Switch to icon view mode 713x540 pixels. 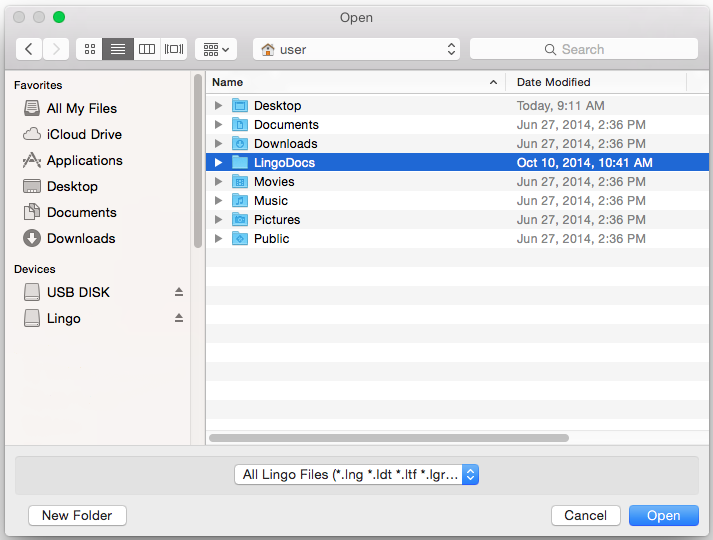90,49
